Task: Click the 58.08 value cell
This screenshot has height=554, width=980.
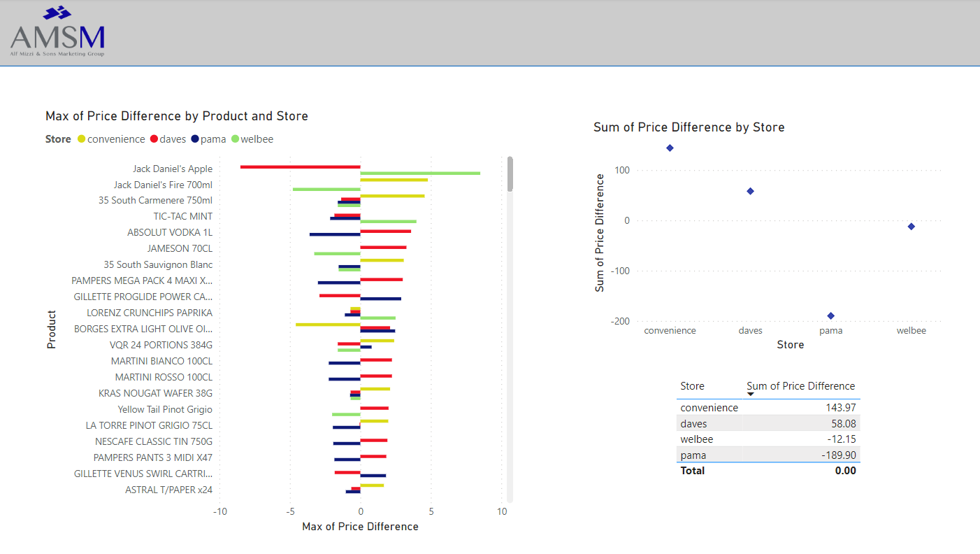Action: pos(843,424)
